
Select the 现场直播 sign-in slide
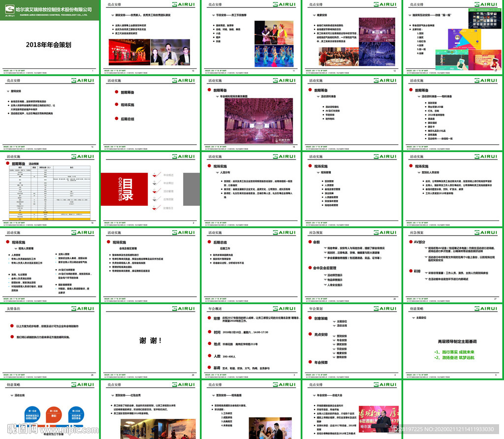click(251, 410)
